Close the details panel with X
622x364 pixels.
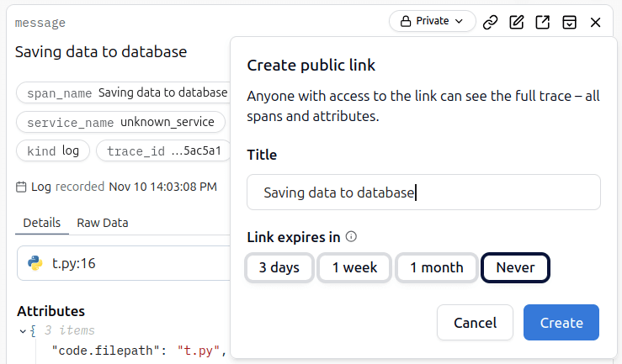point(595,22)
